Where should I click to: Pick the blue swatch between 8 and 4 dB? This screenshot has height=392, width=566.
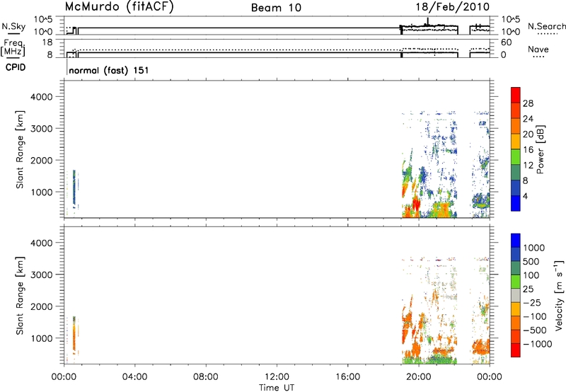(x=516, y=188)
